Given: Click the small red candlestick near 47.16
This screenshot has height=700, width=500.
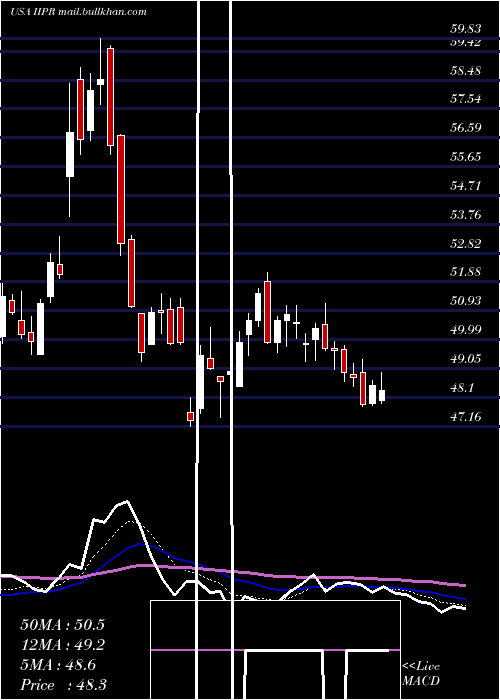Looking at the screenshot, I should click(191, 416).
